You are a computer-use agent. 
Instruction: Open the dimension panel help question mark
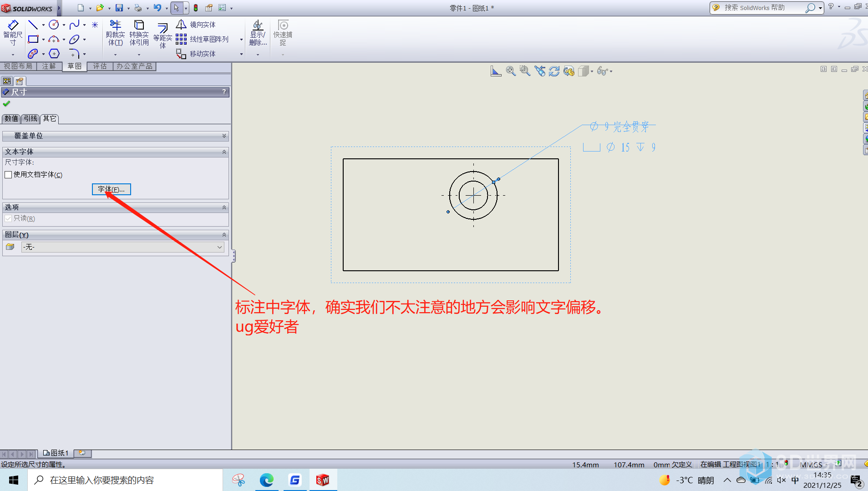point(224,92)
